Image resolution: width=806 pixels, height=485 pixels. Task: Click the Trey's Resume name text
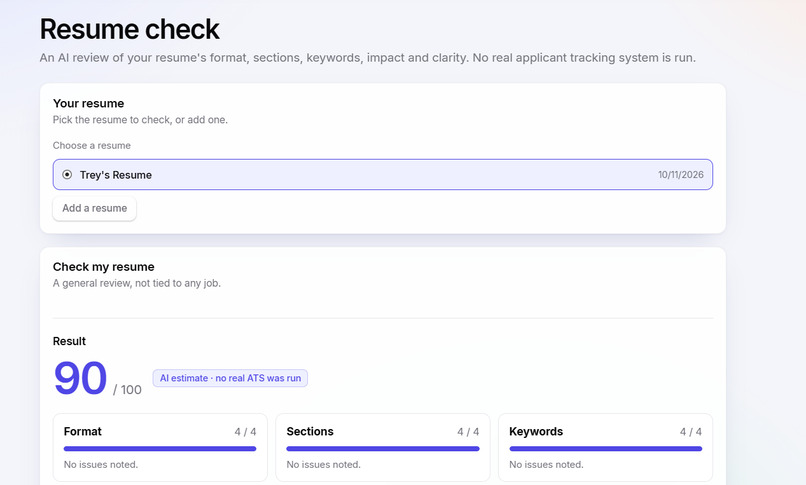[x=116, y=175]
